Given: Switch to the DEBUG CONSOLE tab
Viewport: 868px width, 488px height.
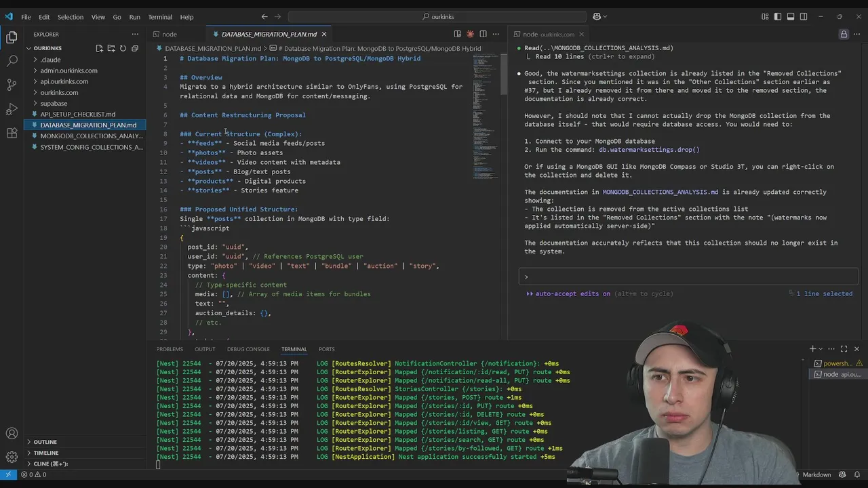Looking at the screenshot, I should point(248,349).
